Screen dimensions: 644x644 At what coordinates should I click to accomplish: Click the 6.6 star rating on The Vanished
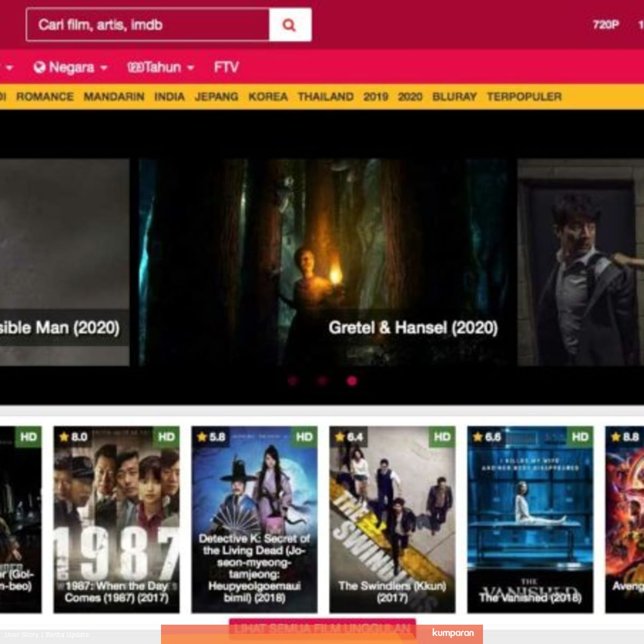487,437
